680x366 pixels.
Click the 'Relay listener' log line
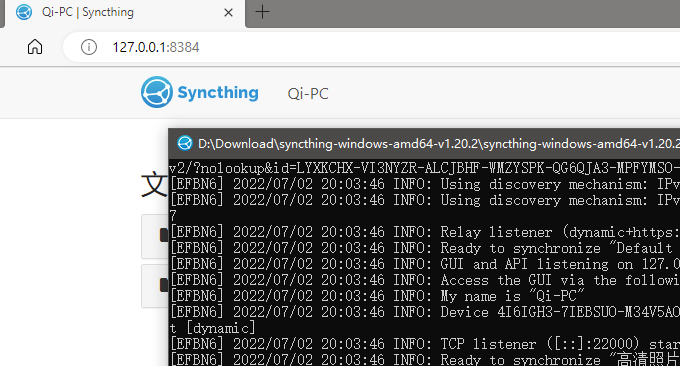pyautogui.click(x=425, y=232)
